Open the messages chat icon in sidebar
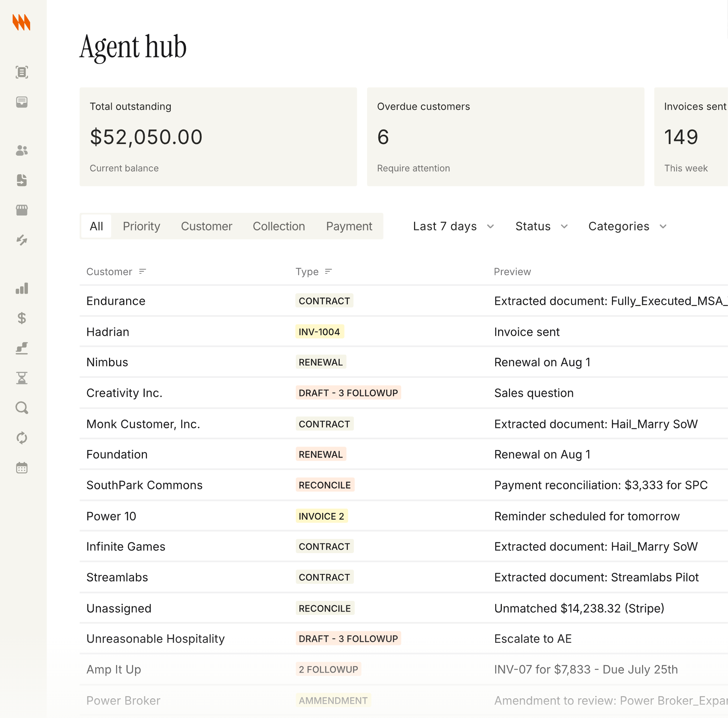The width and height of the screenshot is (728, 718). pyautogui.click(x=22, y=102)
